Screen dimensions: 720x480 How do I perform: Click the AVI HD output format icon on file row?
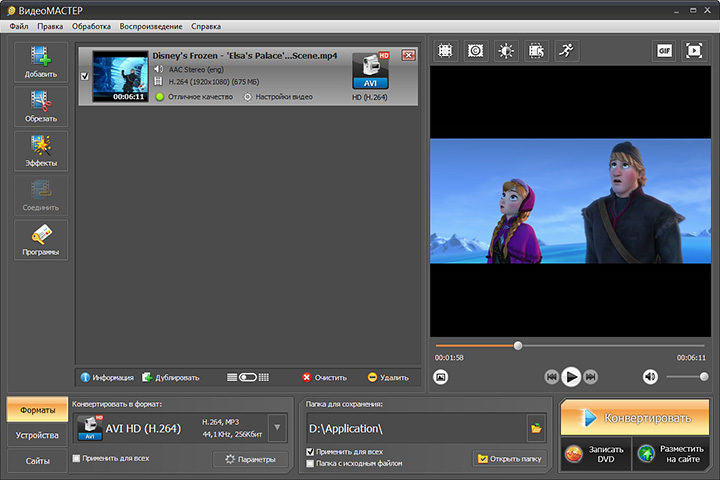(370, 71)
